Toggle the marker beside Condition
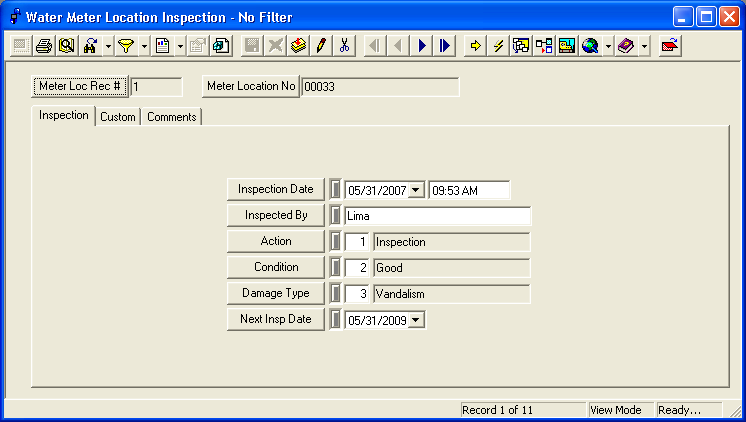Viewport: 746px width, 422px height. pos(335,267)
